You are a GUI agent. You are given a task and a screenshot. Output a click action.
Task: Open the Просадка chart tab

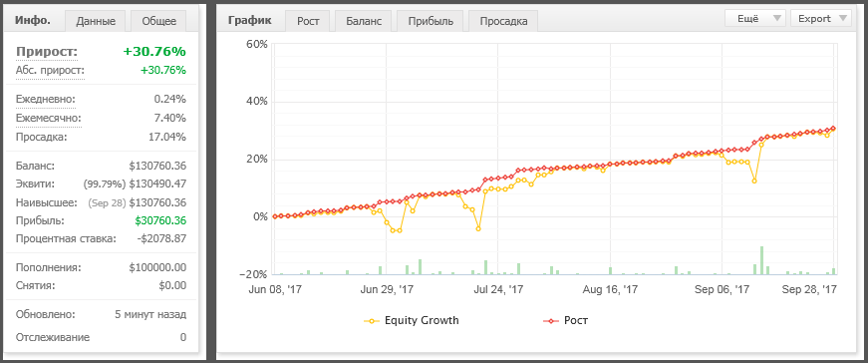pos(503,21)
